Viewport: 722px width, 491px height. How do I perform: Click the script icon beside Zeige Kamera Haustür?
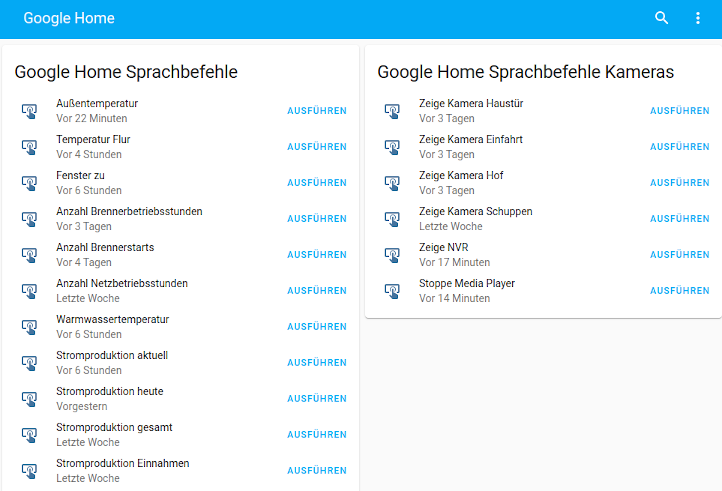click(393, 111)
